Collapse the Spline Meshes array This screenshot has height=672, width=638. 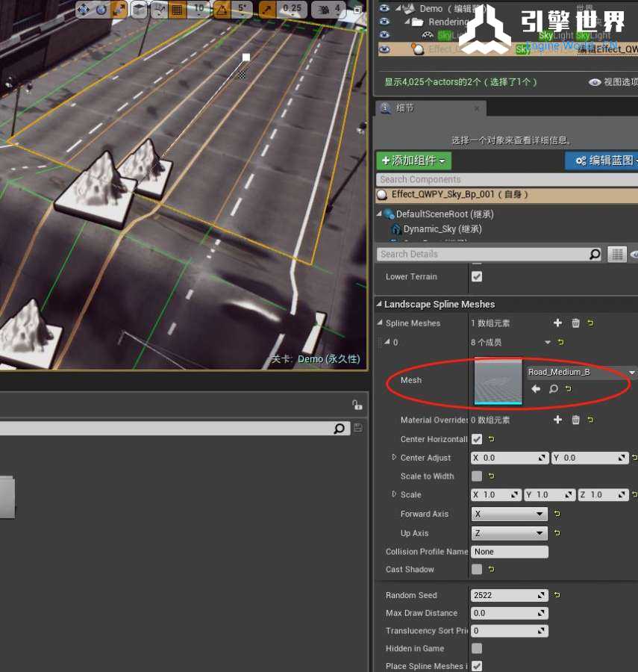pyautogui.click(x=380, y=323)
